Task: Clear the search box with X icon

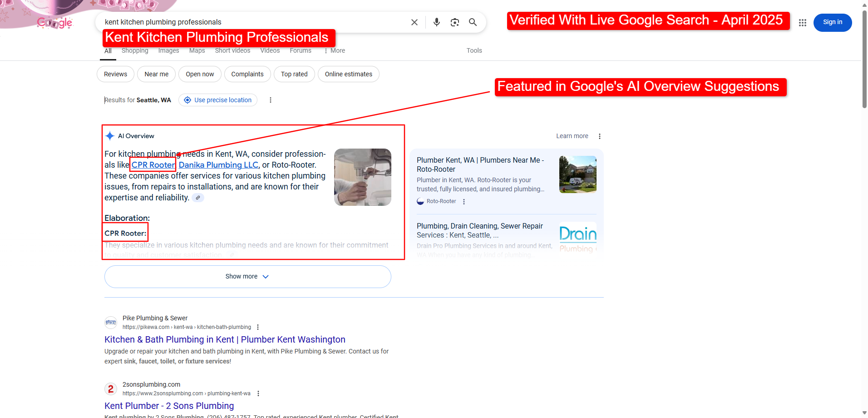Action: 414,22
